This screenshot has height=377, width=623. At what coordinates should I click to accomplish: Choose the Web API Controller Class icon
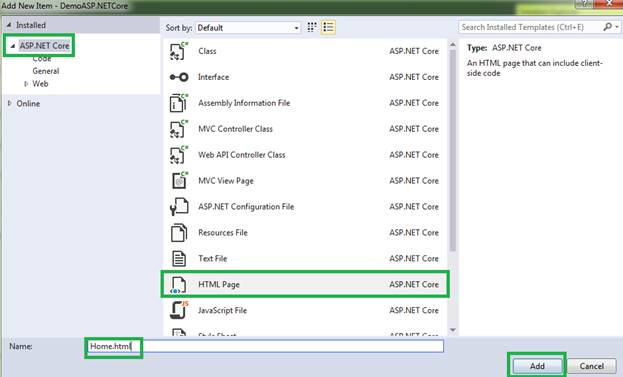point(178,155)
